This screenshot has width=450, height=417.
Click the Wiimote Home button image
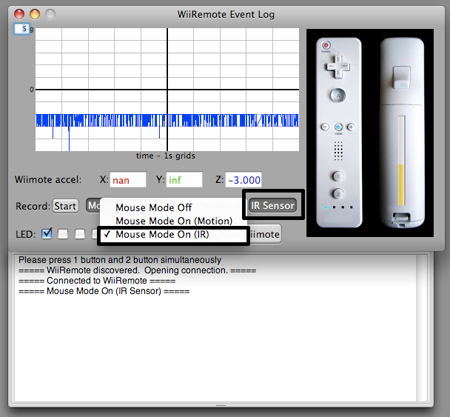pos(338,127)
